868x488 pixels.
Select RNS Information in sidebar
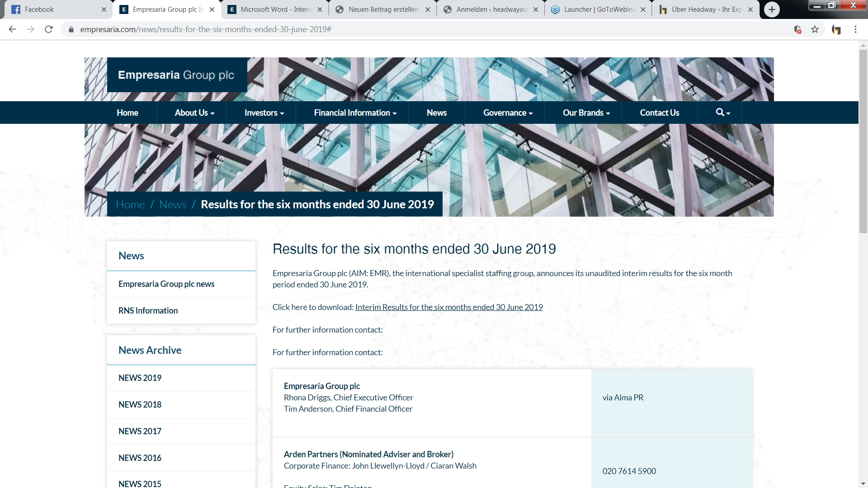coord(181,311)
